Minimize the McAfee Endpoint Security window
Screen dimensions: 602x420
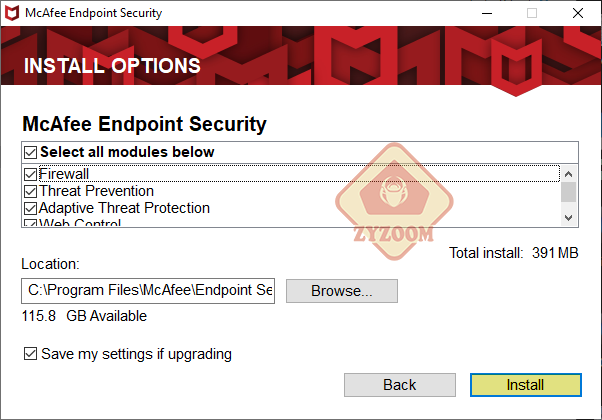(x=487, y=13)
